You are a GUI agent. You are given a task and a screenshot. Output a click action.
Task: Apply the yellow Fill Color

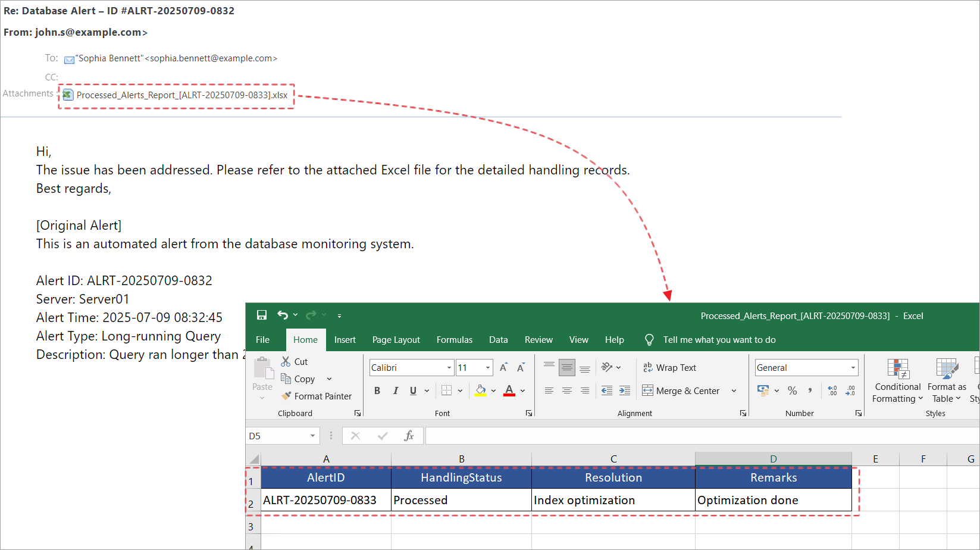pos(480,390)
